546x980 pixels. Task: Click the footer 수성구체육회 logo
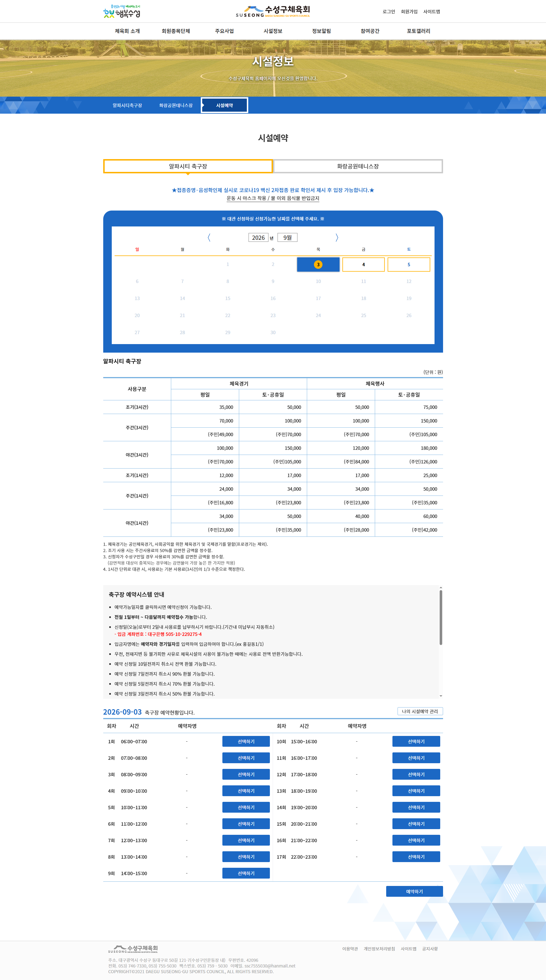[x=133, y=949]
